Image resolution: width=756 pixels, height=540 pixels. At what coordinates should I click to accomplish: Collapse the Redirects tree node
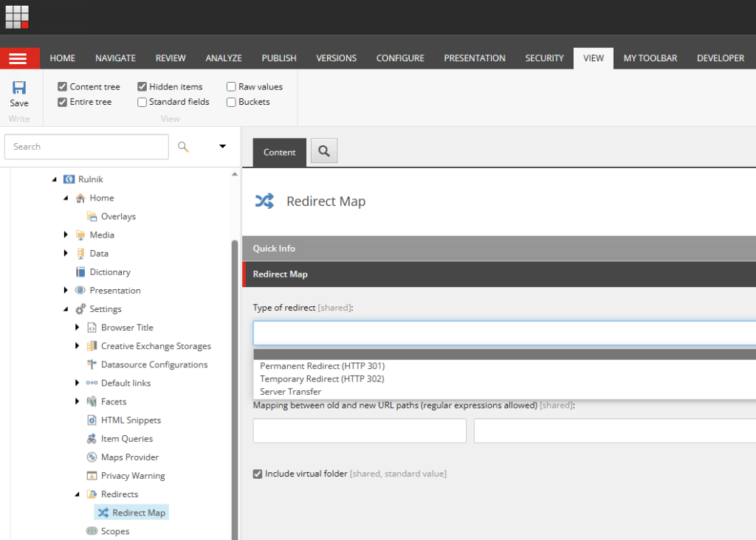(x=78, y=494)
